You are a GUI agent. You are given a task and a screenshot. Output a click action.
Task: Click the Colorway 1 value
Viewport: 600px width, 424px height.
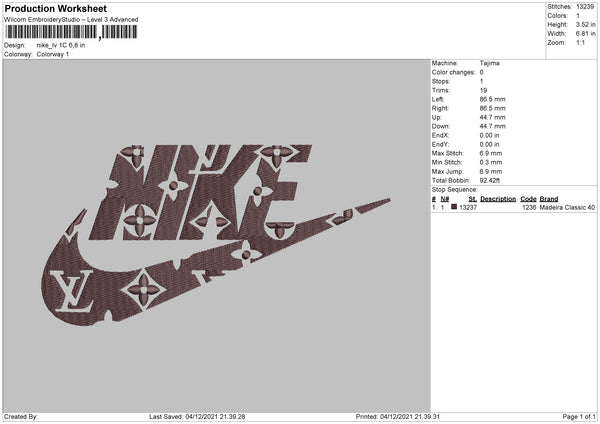click(x=53, y=54)
